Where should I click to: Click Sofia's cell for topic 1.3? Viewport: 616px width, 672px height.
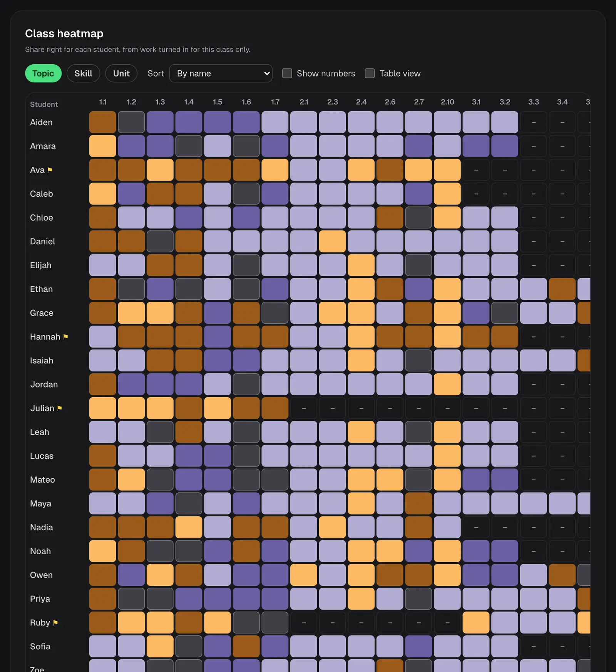[160, 646]
